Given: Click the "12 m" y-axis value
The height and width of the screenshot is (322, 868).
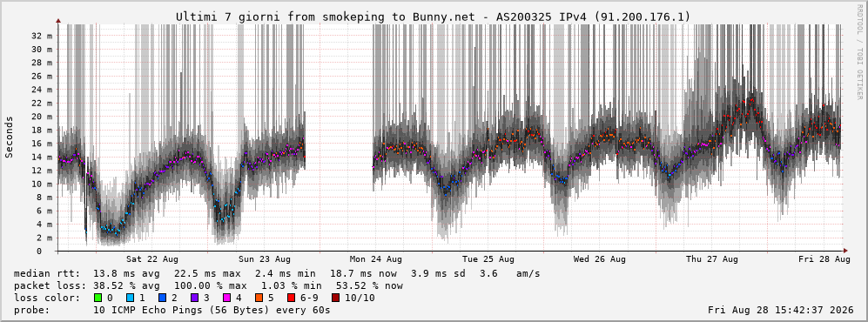Looking at the screenshot, I should 42,171.
